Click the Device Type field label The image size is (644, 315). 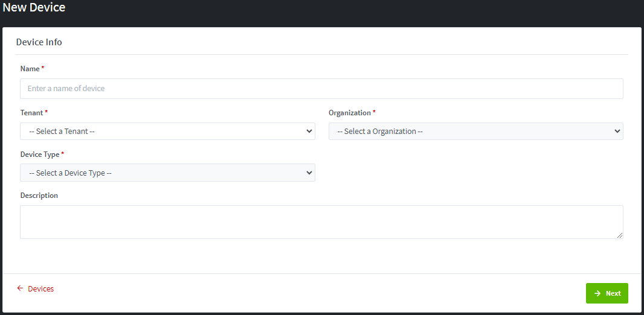(40, 154)
